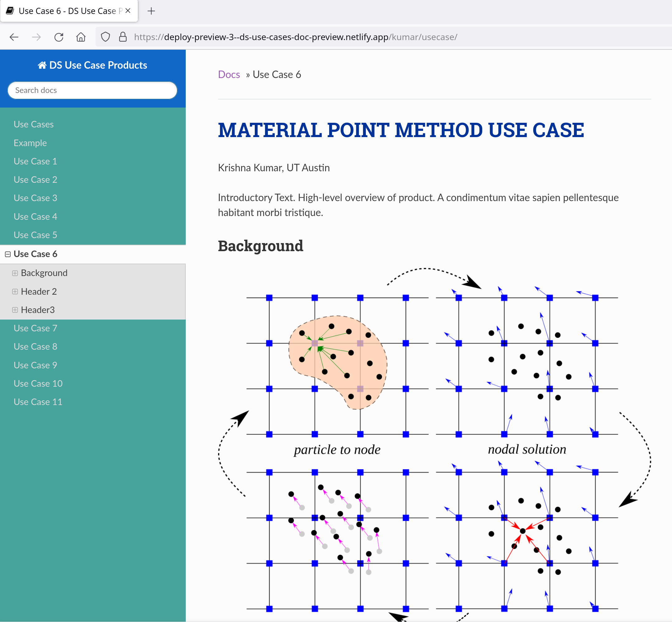Image resolution: width=672 pixels, height=622 pixels.
Task: Reload the current page
Action: pyautogui.click(x=58, y=37)
